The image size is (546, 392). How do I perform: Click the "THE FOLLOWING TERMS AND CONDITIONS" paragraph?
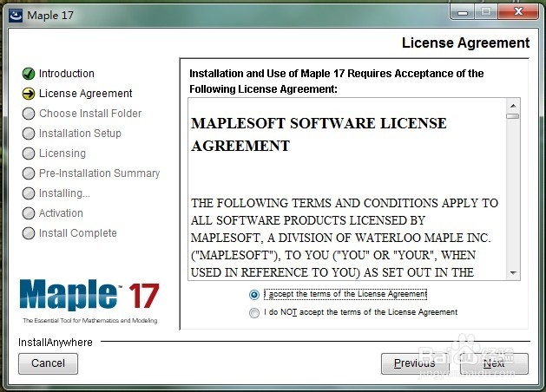345,238
